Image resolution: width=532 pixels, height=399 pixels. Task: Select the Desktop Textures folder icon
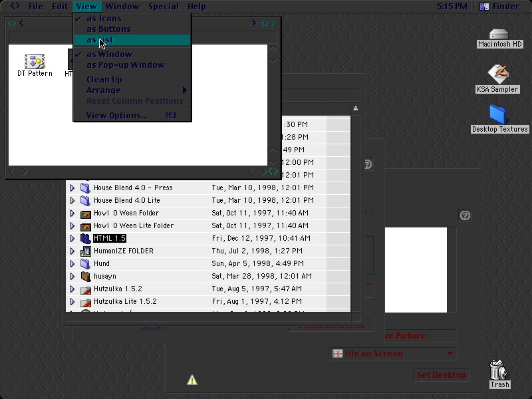[497, 114]
